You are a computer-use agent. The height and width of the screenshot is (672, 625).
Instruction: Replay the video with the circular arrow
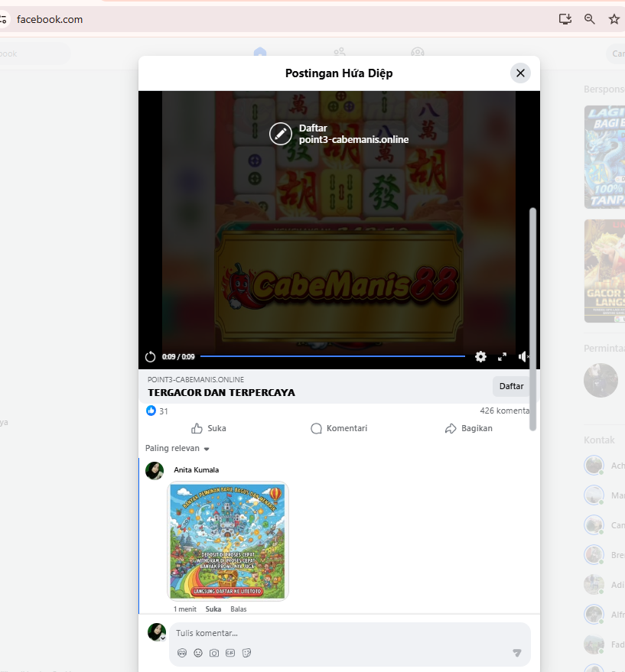tap(150, 356)
